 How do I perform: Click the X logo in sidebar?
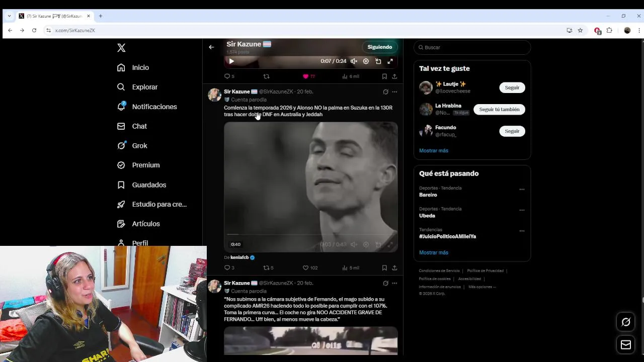[121, 48]
